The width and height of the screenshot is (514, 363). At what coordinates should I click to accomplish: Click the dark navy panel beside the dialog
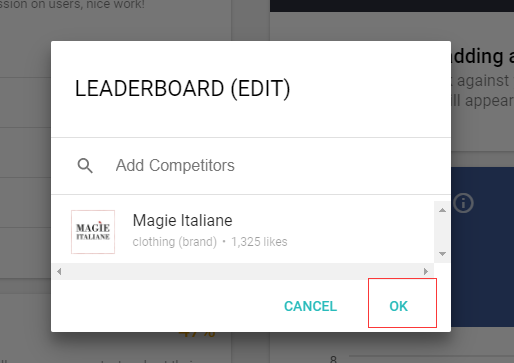[482, 247]
